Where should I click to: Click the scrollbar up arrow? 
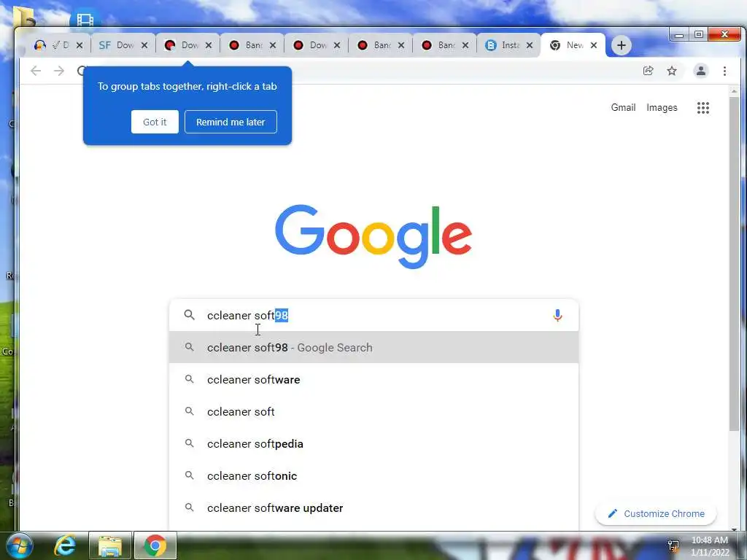click(734, 90)
